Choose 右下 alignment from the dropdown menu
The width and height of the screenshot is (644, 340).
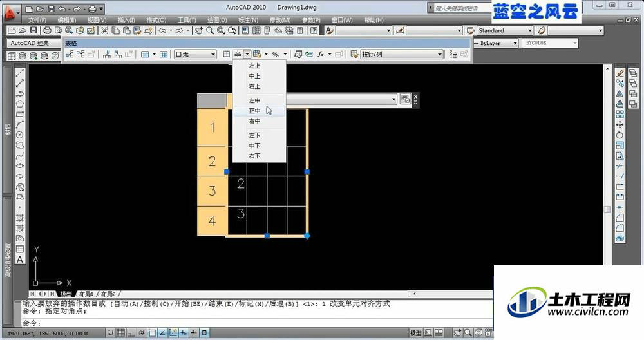pos(259,156)
